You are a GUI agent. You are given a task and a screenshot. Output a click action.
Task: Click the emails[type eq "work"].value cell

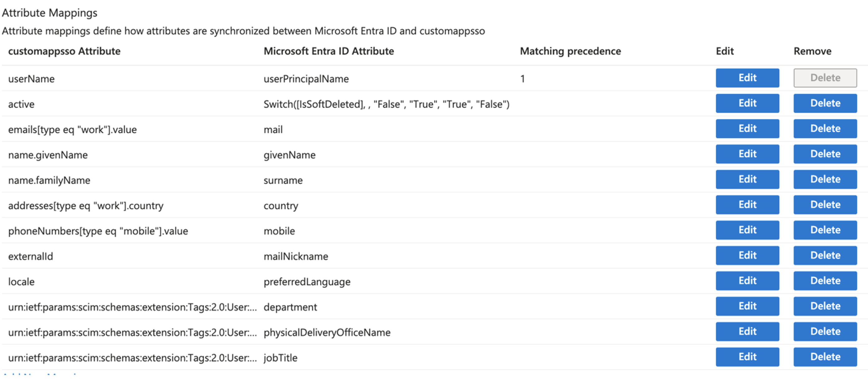72,130
